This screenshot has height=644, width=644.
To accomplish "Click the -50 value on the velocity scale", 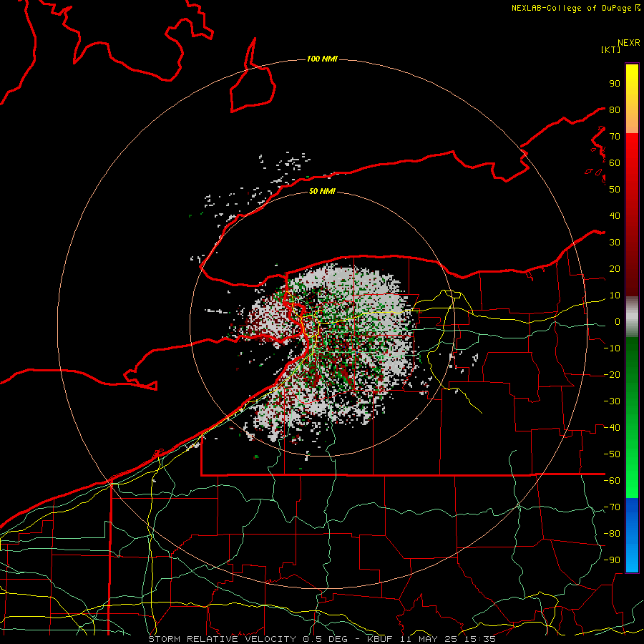I will (x=612, y=454).
